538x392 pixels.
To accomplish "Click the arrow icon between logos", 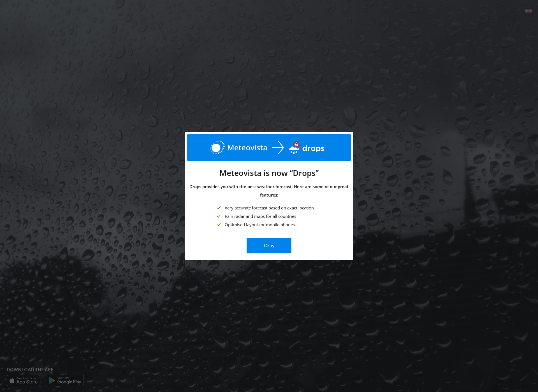I will coord(277,147).
